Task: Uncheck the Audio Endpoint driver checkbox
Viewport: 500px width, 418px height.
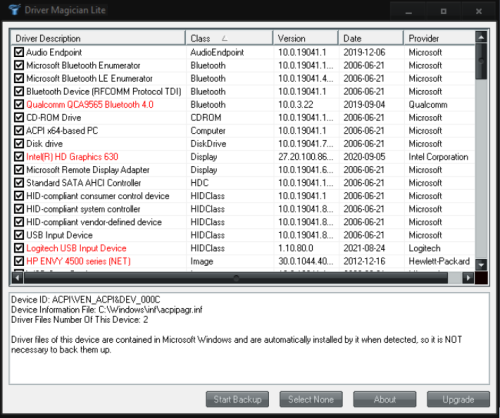Action: click(19, 52)
